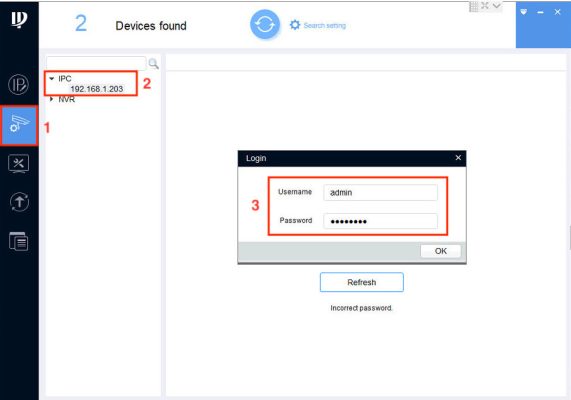Close the Login dialog

[x=458, y=158]
